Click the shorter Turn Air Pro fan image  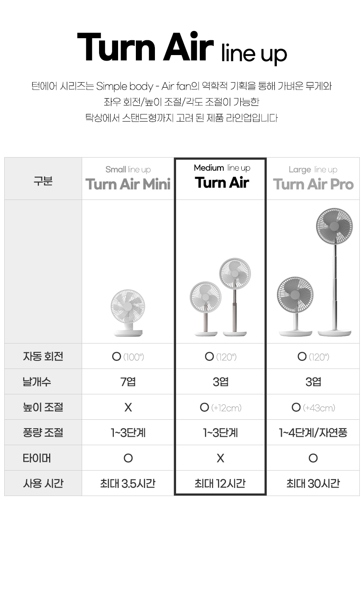(295, 306)
